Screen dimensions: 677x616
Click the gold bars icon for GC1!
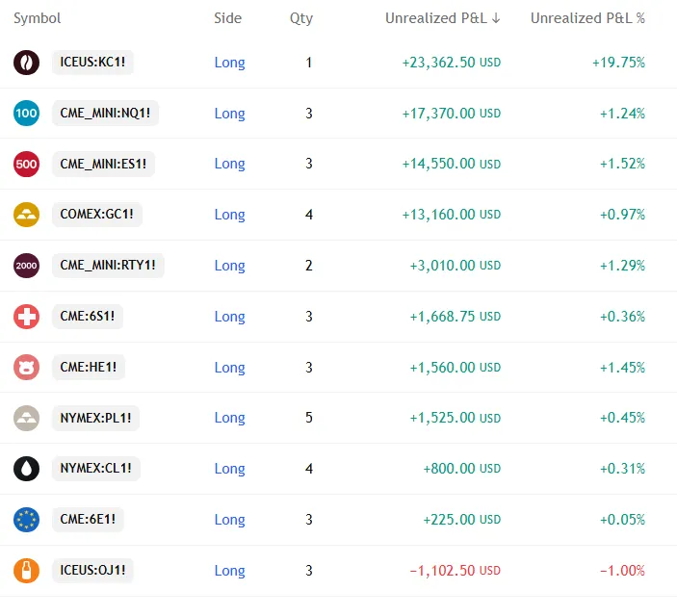pyautogui.click(x=27, y=215)
